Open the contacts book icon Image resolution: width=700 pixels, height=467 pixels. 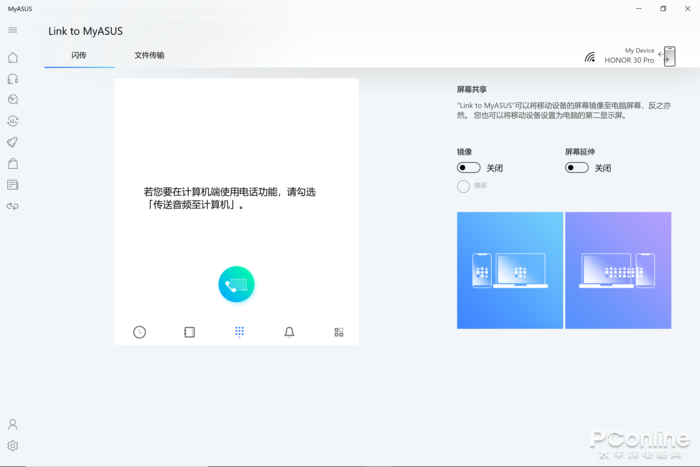pyautogui.click(x=190, y=332)
